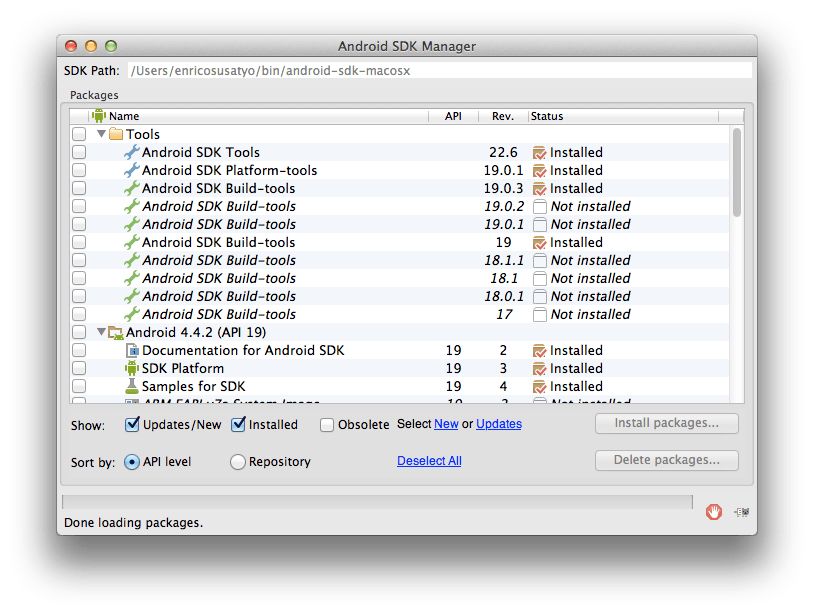The image size is (814, 614).
Task: Check the SDK Platform row checkbox
Action: point(79,368)
